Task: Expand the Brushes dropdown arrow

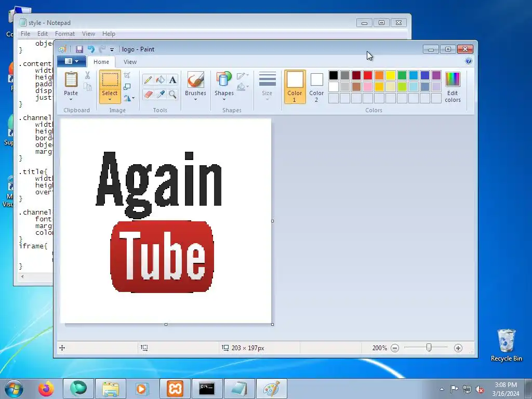Action: (x=195, y=99)
